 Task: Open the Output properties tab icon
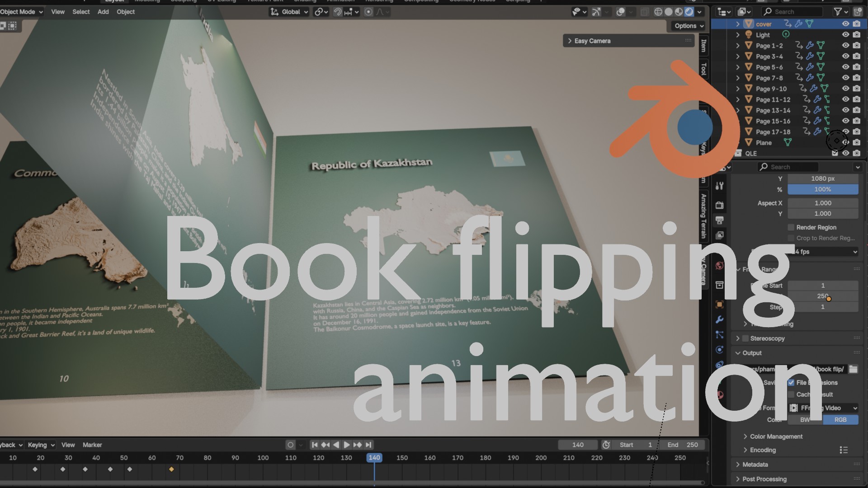click(x=720, y=220)
